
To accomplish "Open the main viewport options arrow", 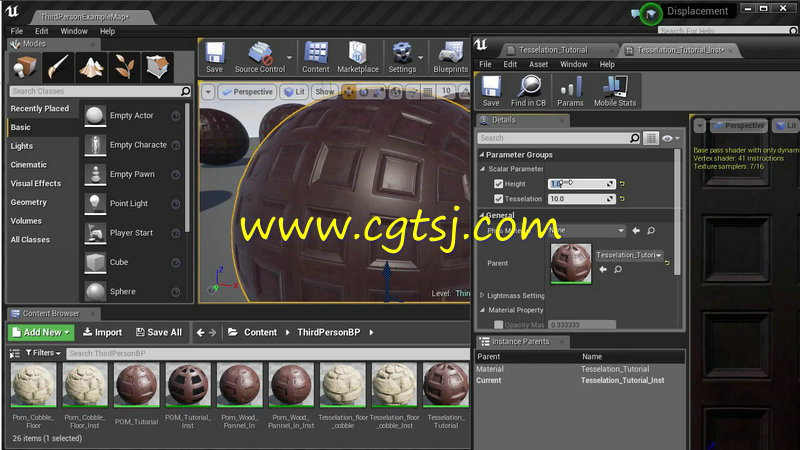I will pyautogui.click(x=208, y=92).
